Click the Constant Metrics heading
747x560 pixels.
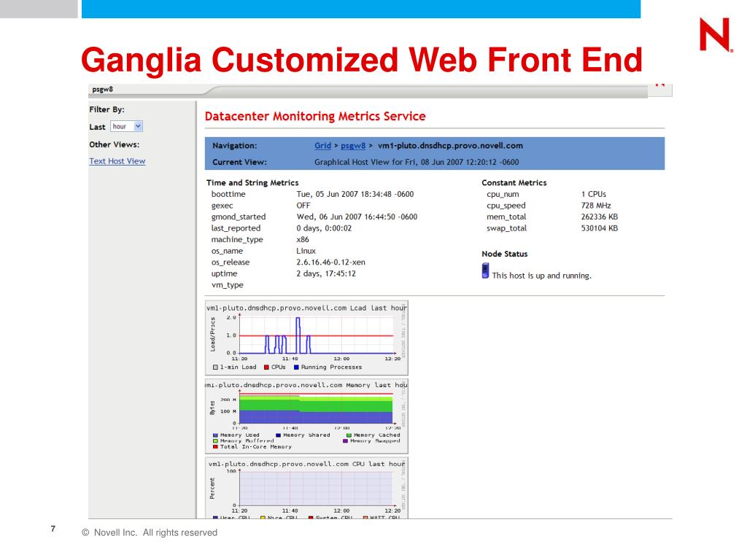pos(514,183)
